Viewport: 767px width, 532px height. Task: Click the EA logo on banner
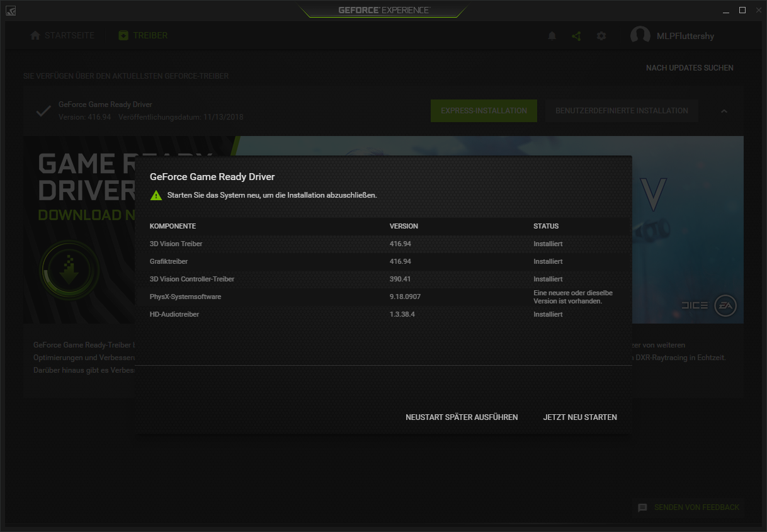pos(725,305)
